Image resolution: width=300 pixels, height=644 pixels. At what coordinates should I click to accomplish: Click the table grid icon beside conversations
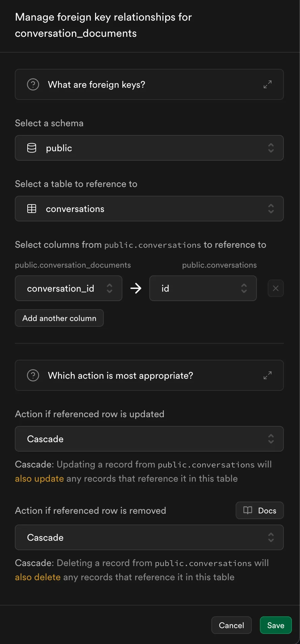32,209
